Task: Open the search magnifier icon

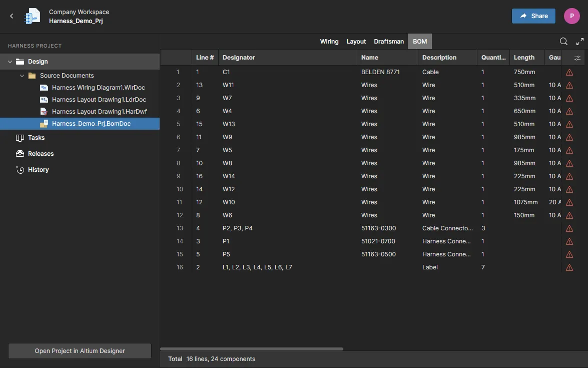Action: coord(563,42)
